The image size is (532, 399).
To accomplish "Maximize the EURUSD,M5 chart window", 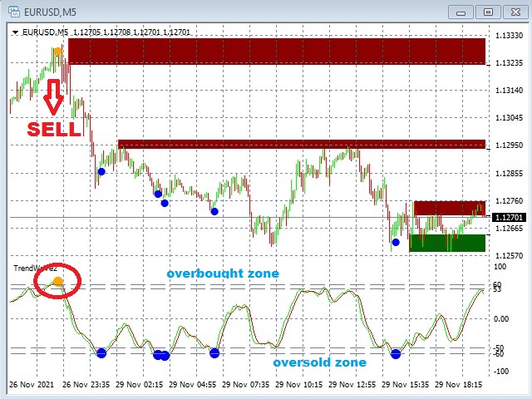I will pos(488,12).
